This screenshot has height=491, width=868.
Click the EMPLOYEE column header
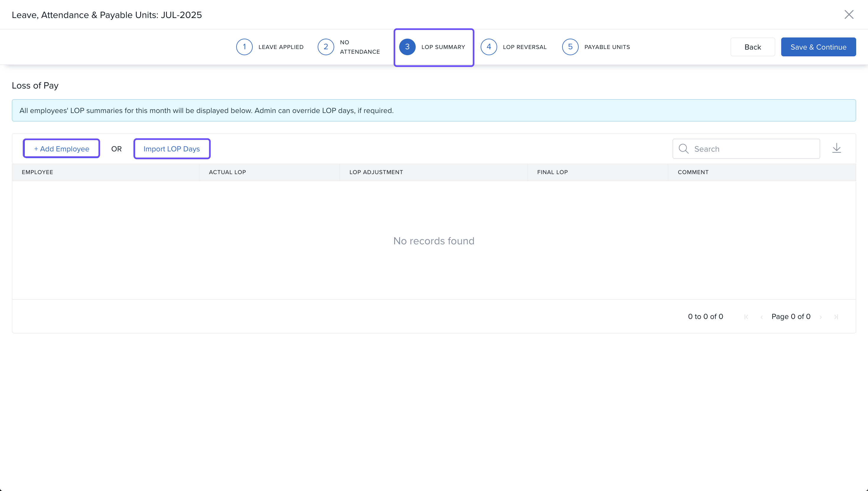(37, 172)
